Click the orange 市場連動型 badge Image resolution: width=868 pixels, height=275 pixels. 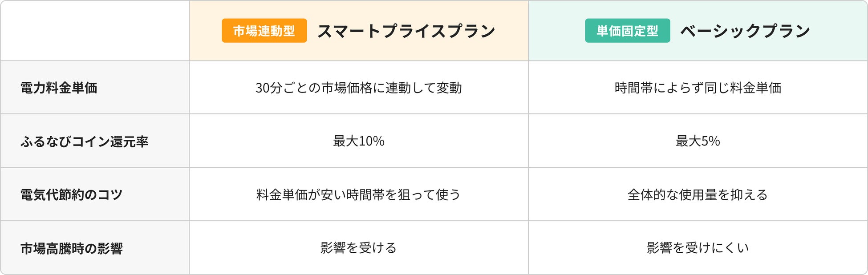pyautogui.click(x=264, y=31)
